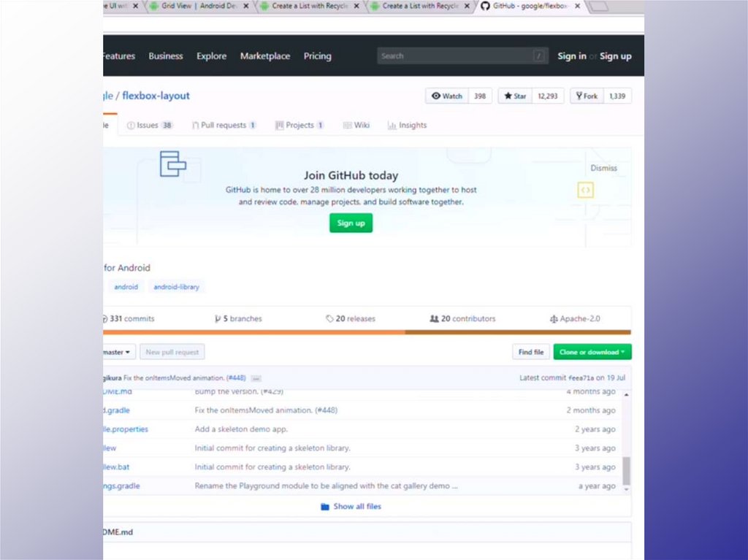748x560 pixels.
Task: Click the file list scroll up arrow
Action: 626,394
